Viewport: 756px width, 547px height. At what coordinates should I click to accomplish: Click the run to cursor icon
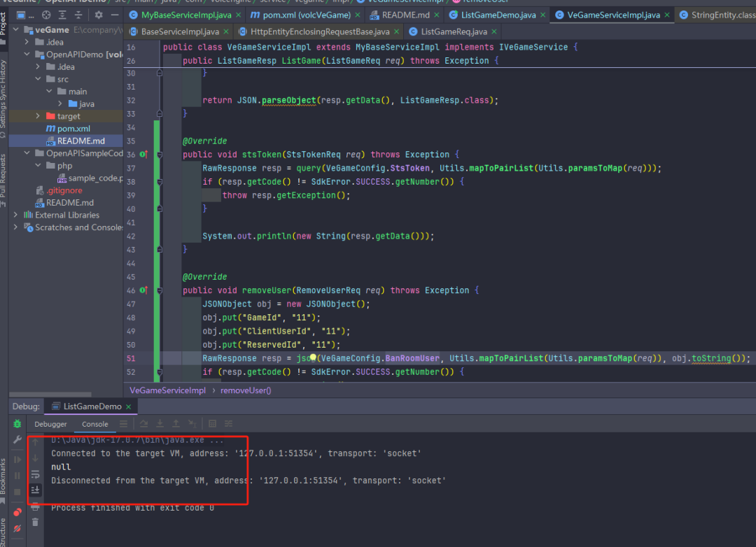[192, 424]
